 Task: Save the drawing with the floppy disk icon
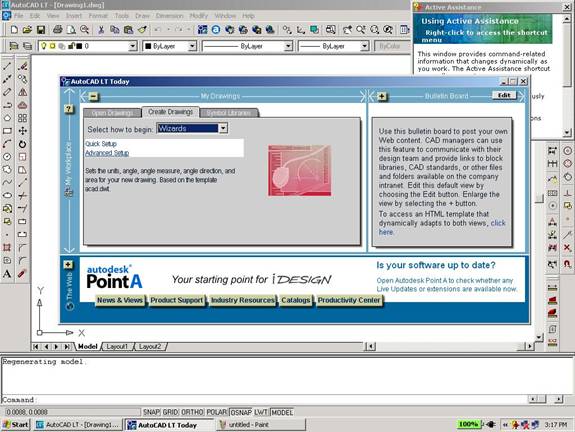tap(41, 30)
